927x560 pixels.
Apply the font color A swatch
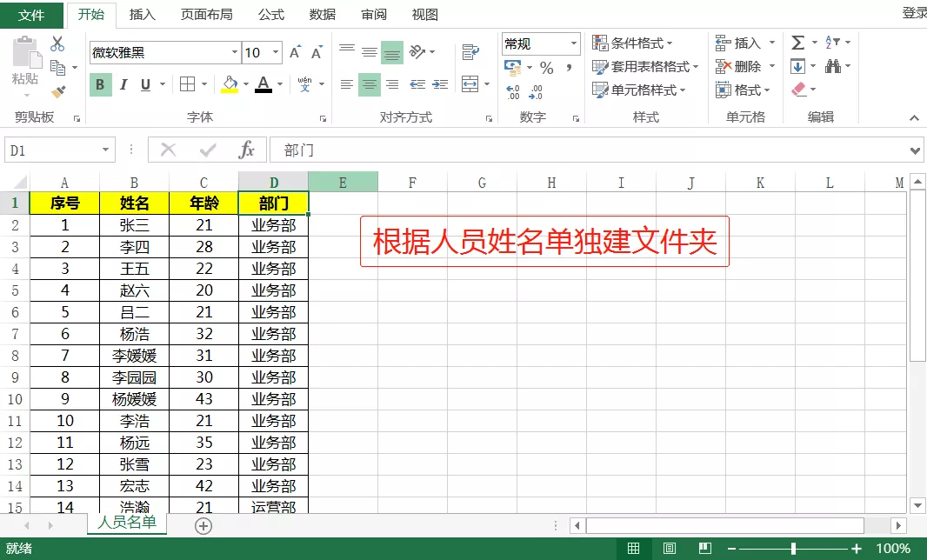pos(263,84)
